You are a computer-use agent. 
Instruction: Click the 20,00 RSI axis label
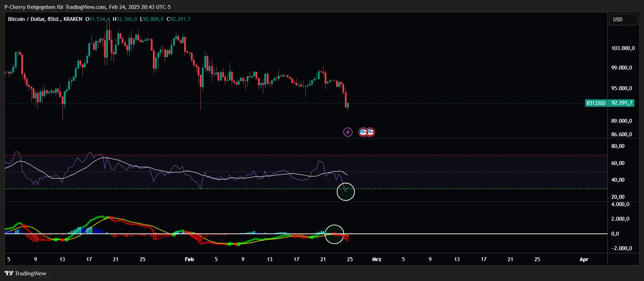pos(618,197)
